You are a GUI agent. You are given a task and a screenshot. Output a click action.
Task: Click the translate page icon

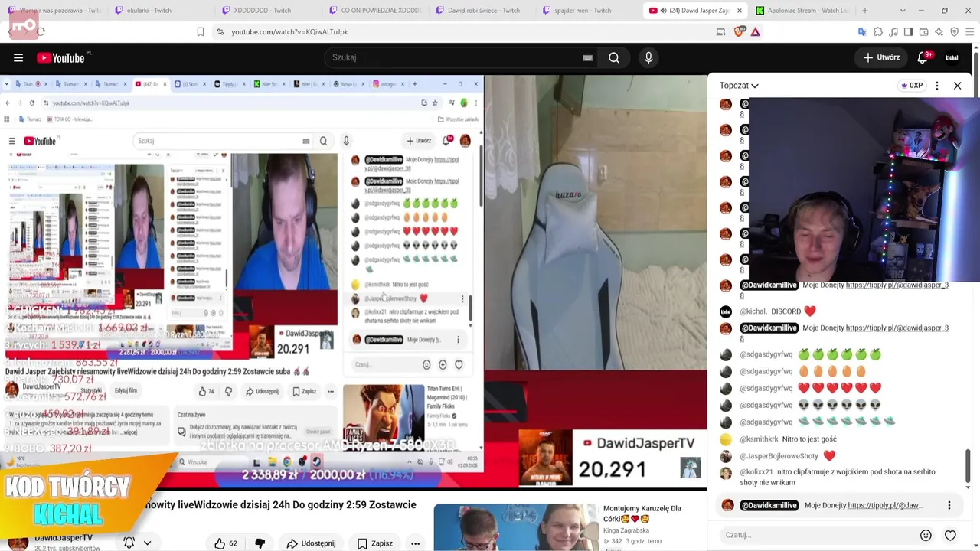point(863,31)
